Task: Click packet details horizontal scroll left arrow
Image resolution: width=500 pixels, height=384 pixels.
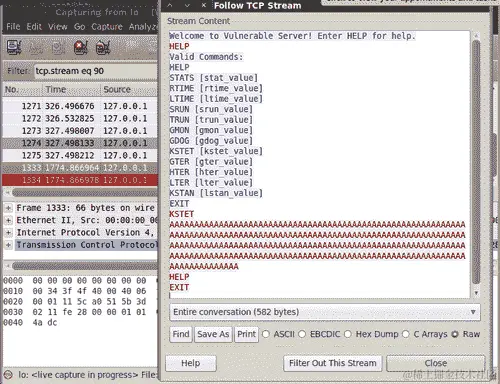Action: coord(7,266)
